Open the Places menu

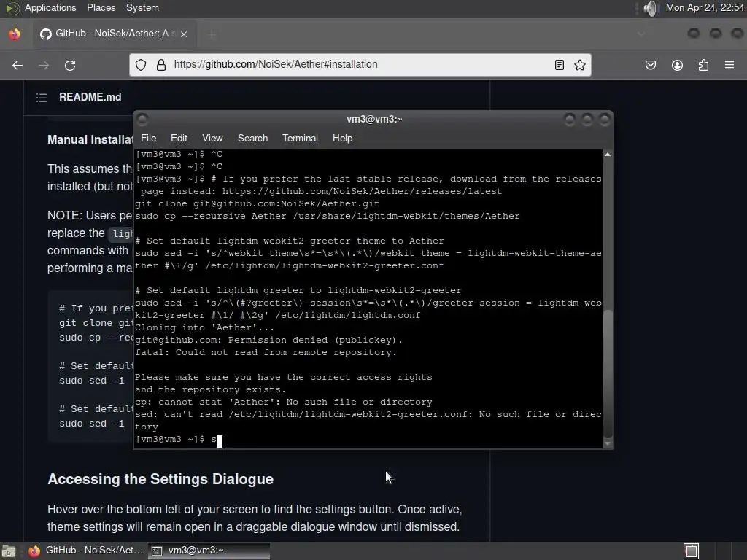(x=101, y=7)
